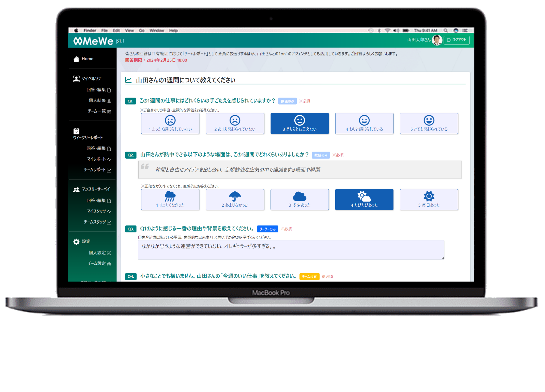Click the Q3 answer text area

click(291, 250)
